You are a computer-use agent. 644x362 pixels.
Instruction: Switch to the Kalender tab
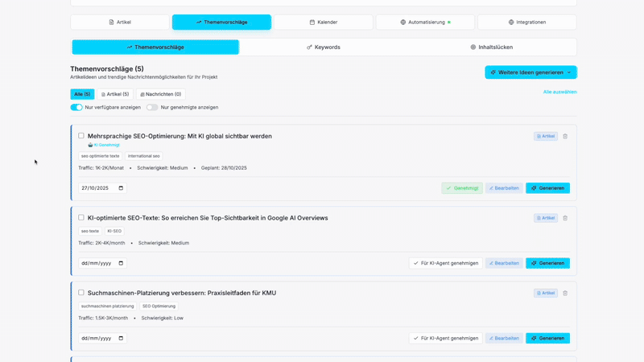[324, 23]
